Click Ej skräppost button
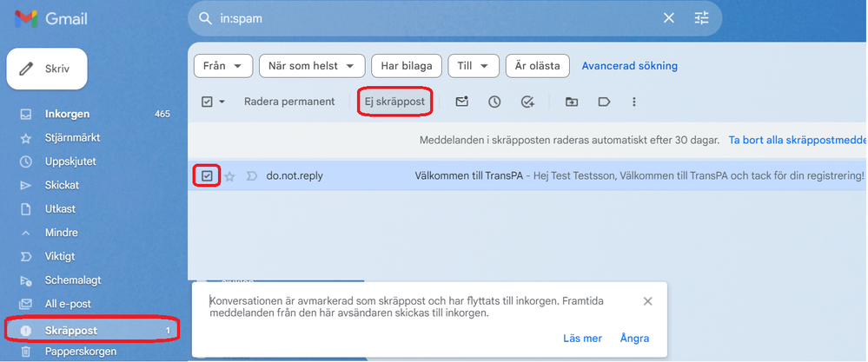Screen dimensions: 868x362 pyautogui.click(x=394, y=102)
